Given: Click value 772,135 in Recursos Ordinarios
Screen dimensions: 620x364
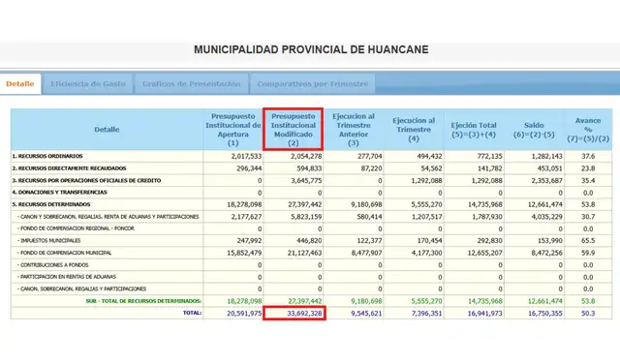Looking at the screenshot, I should 490,157.
